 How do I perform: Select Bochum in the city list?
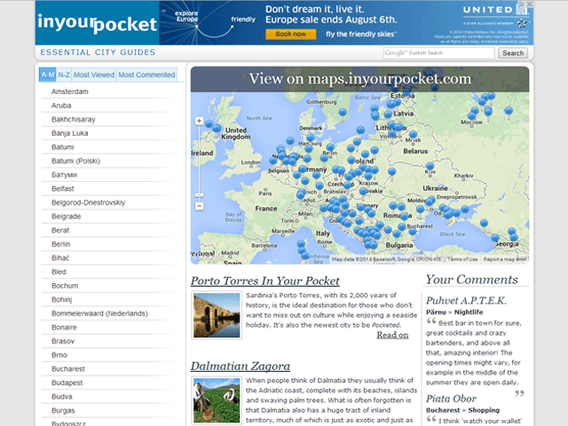tap(65, 285)
